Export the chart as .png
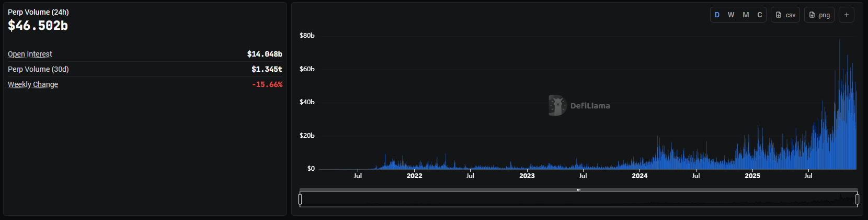868x220 pixels. tap(819, 15)
